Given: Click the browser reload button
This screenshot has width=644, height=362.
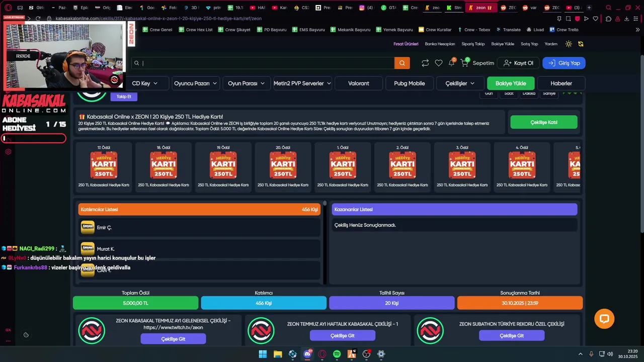Looking at the screenshot, I should [38, 19].
